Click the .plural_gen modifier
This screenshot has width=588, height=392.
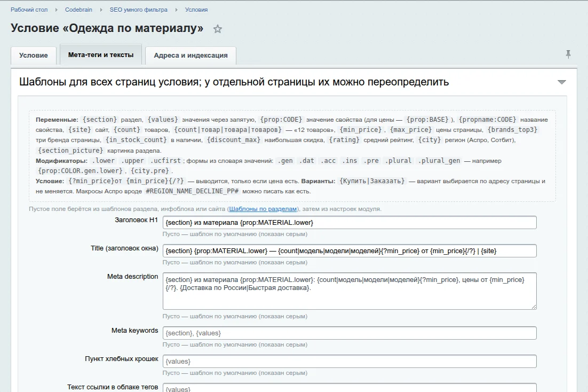tap(439, 160)
